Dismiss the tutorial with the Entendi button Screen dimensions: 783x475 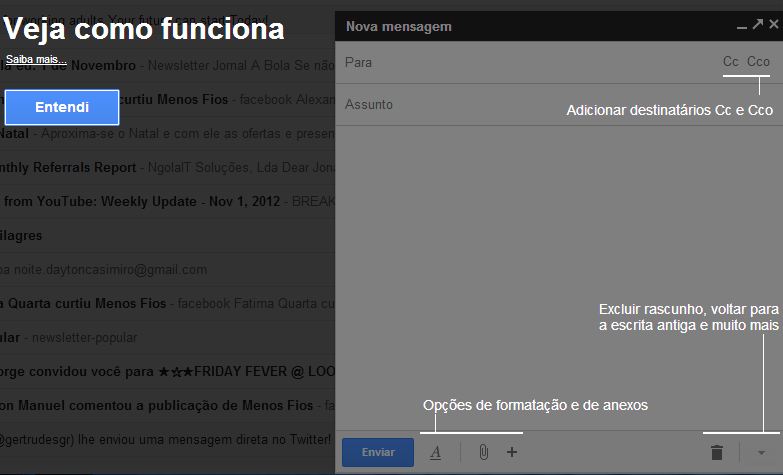pyautogui.click(x=62, y=107)
